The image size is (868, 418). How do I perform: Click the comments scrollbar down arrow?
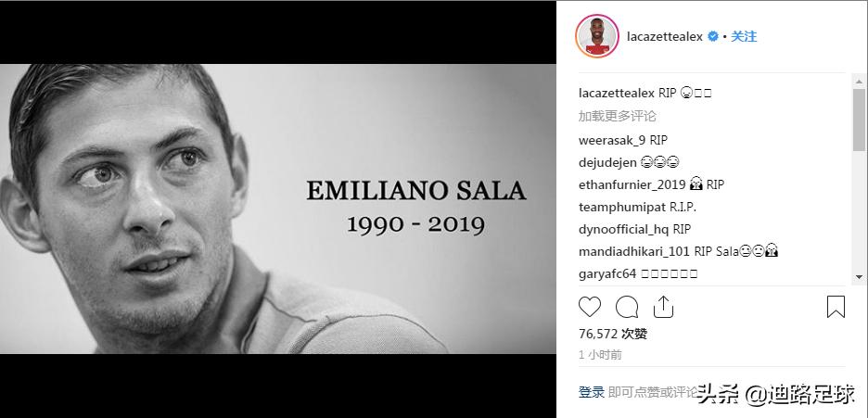pyautogui.click(x=859, y=277)
